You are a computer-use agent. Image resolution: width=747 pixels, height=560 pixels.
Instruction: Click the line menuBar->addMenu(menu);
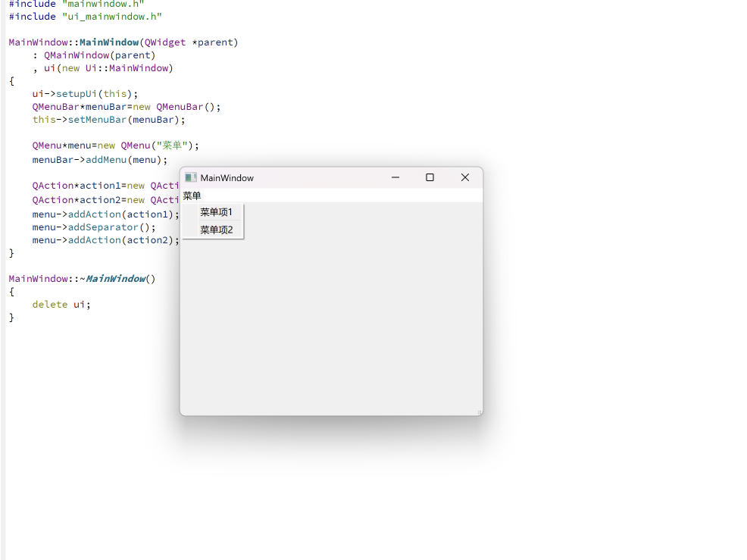point(100,160)
